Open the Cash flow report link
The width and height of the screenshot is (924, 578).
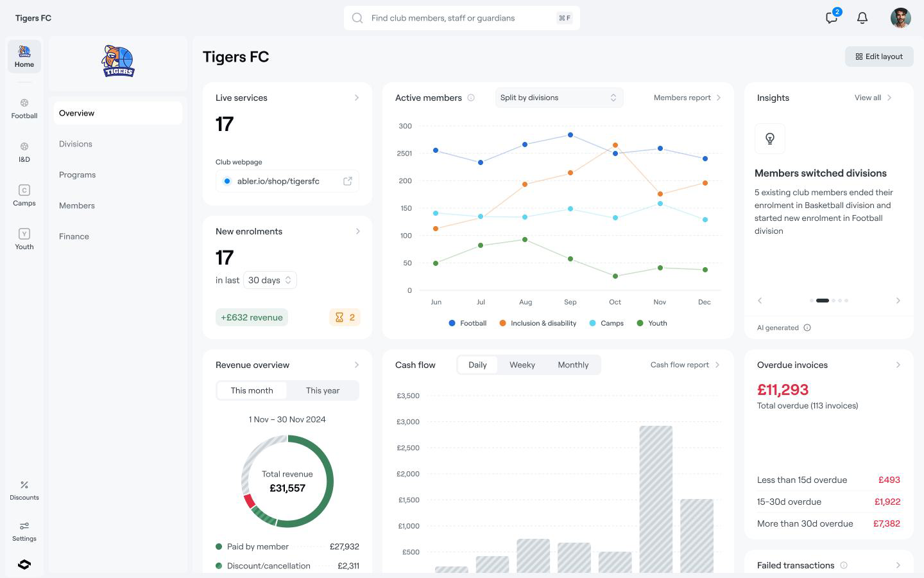pos(685,365)
